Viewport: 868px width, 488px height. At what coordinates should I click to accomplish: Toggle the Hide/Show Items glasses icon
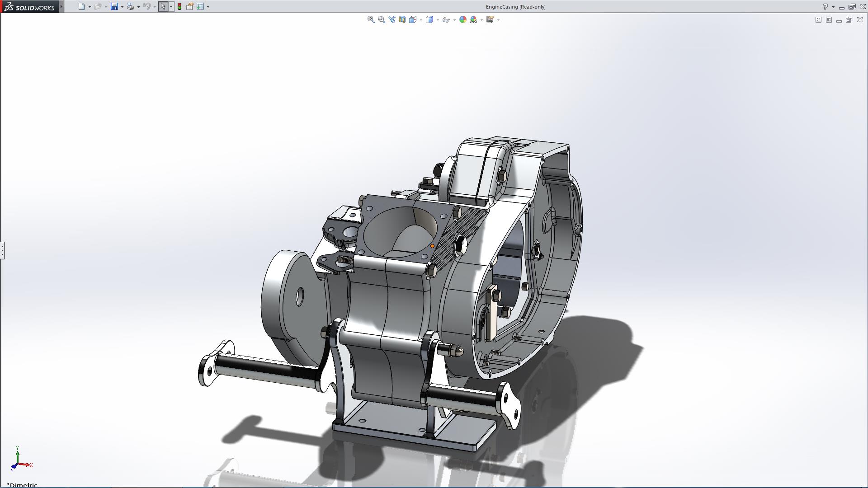(x=446, y=19)
